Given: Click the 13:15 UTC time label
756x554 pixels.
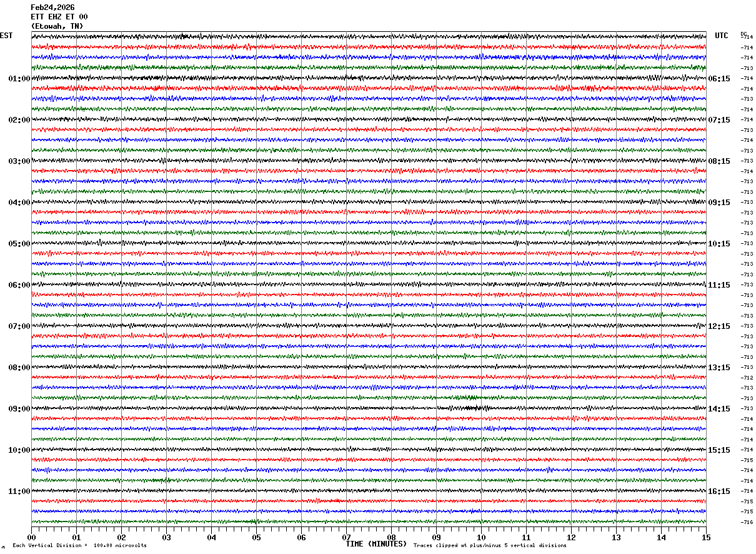Looking at the screenshot, I should (x=719, y=368).
